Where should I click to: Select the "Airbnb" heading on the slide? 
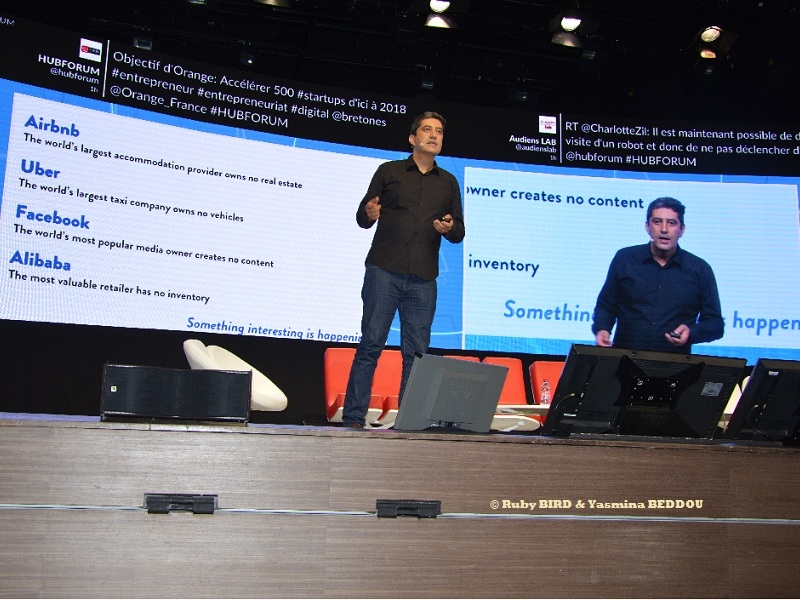(x=52, y=126)
